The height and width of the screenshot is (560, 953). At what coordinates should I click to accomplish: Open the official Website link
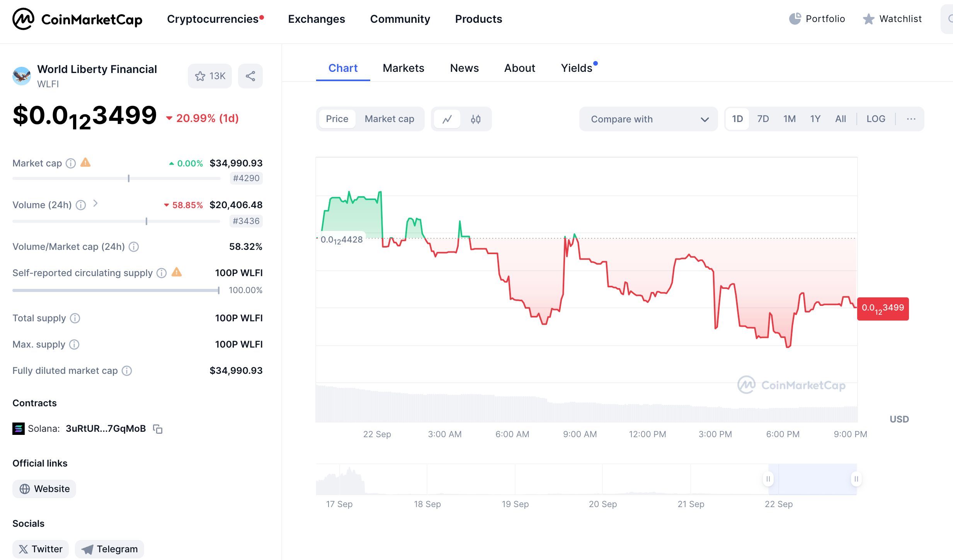click(x=44, y=489)
